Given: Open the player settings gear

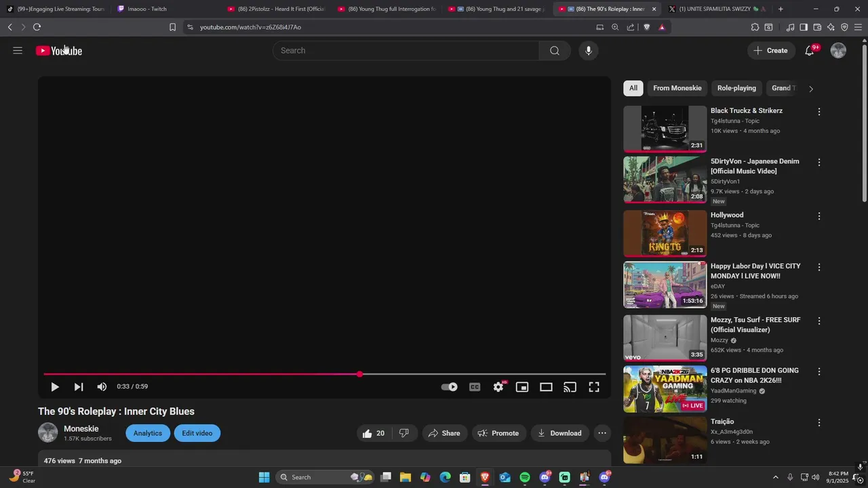Looking at the screenshot, I should (x=498, y=387).
